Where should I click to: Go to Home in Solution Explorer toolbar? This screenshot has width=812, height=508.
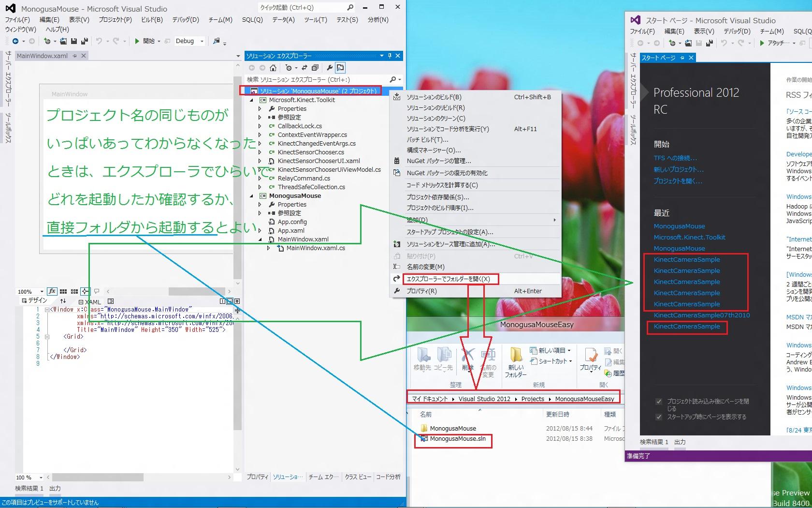click(x=273, y=68)
